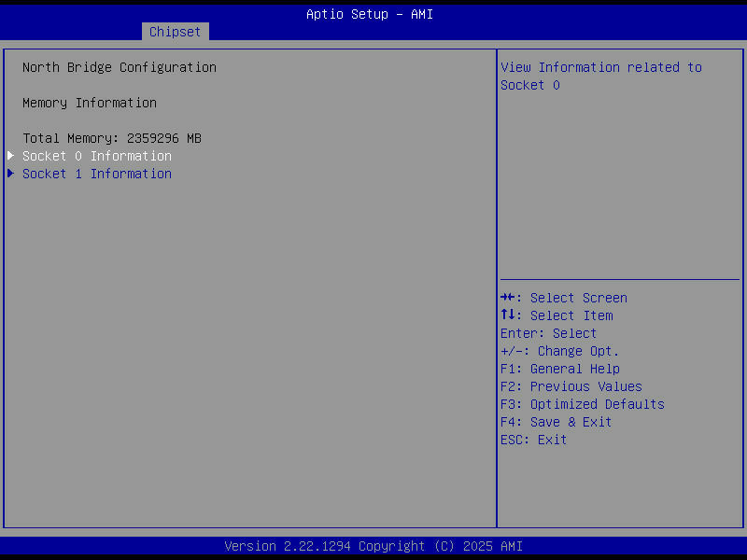Screen dimensions: 747x560
Task: Click the arrow icon before Socket 1 Information
Action: 10,173
